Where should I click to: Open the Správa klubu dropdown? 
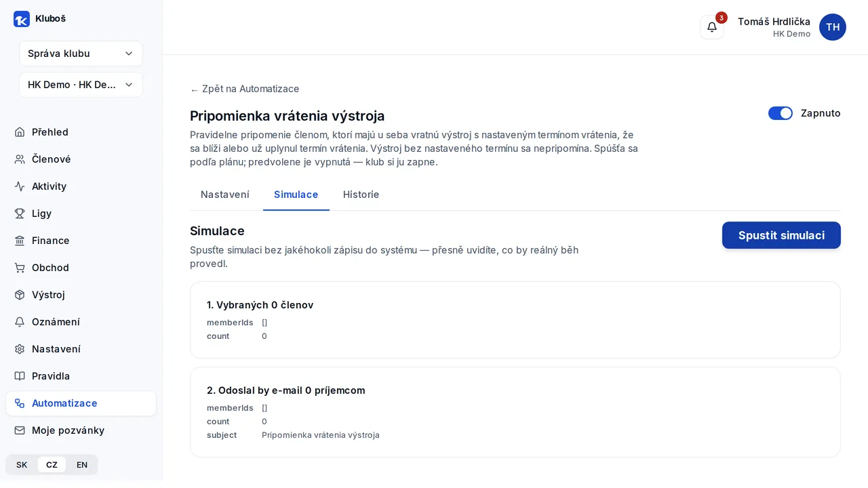(81, 54)
